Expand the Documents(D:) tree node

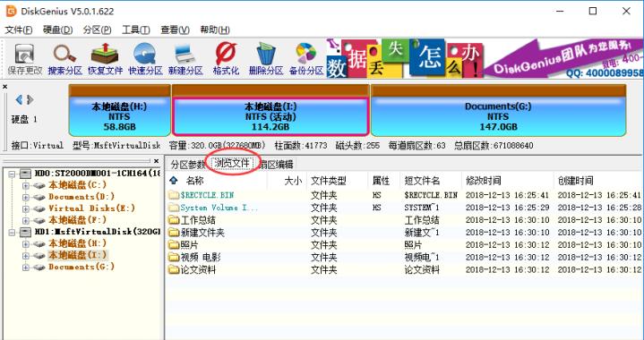(26, 197)
